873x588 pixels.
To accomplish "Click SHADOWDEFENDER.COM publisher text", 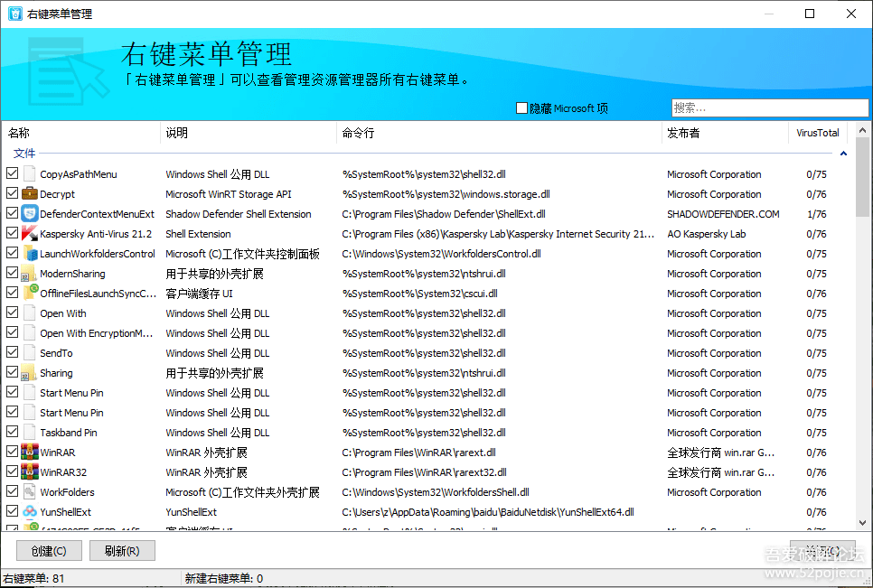I will coord(723,214).
